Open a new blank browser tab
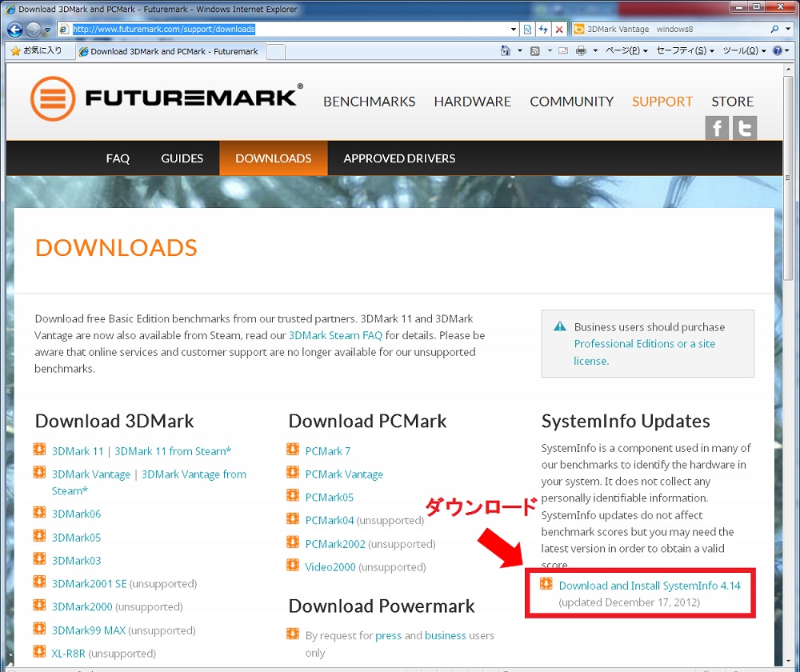The width and height of the screenshot is (800, 672). coord(276,51)
